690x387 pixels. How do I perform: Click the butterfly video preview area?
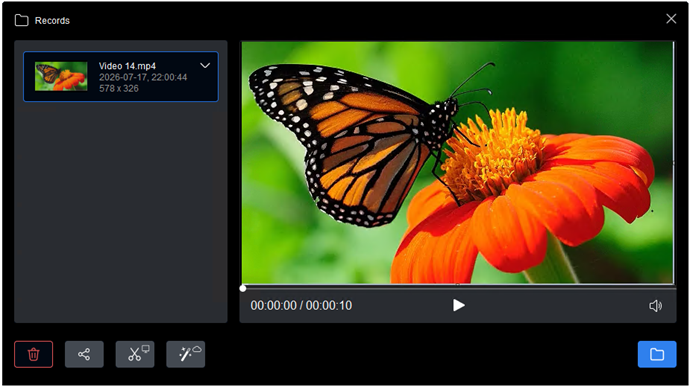pyautogui.click(x=458, y=163)
